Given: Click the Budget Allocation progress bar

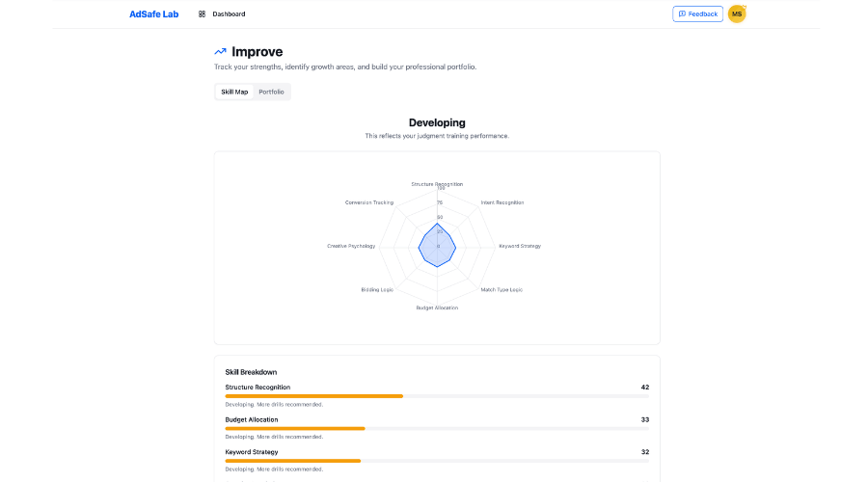Looking at the screenshot, I should tap(437, 428).
